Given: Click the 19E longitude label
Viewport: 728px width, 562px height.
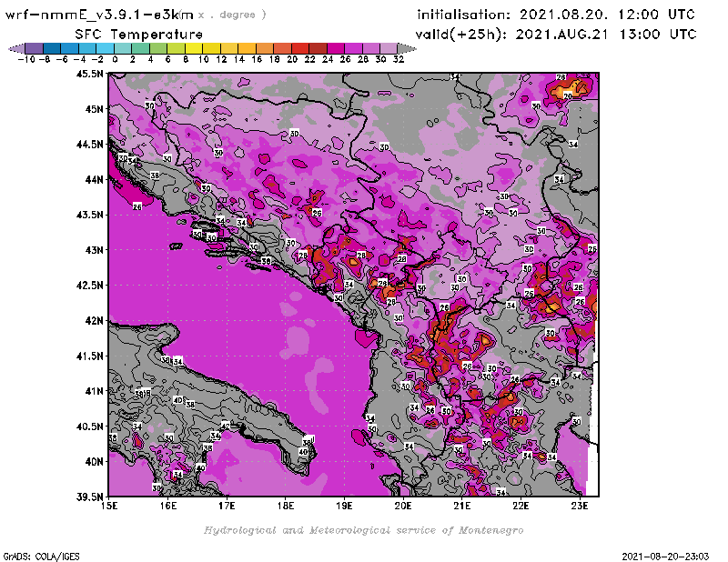Looking at the screenshot, I should [345, 506].
